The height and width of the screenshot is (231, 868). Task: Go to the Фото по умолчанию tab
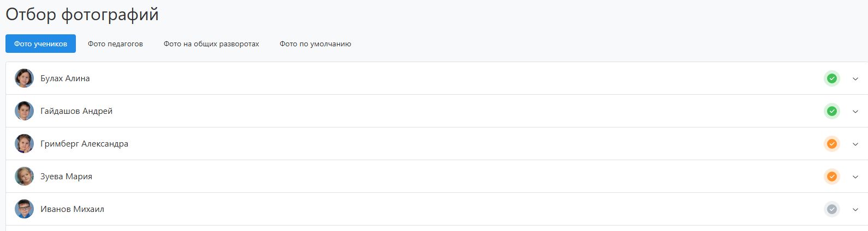315,44
